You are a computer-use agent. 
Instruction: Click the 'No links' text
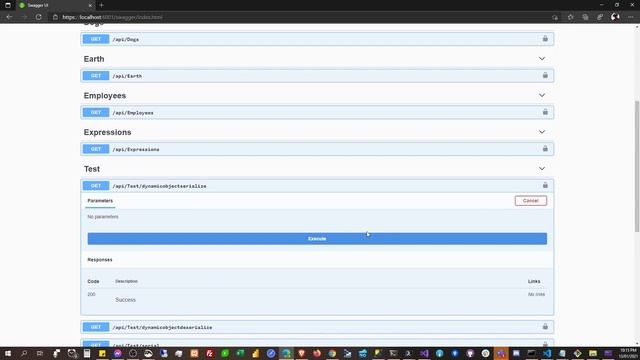click(536, 294)
